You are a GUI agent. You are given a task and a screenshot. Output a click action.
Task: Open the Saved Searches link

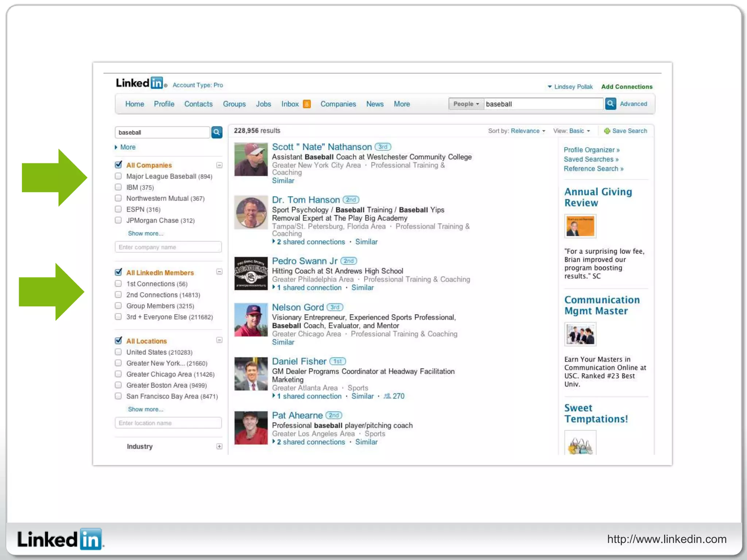[x=591, y=159]
